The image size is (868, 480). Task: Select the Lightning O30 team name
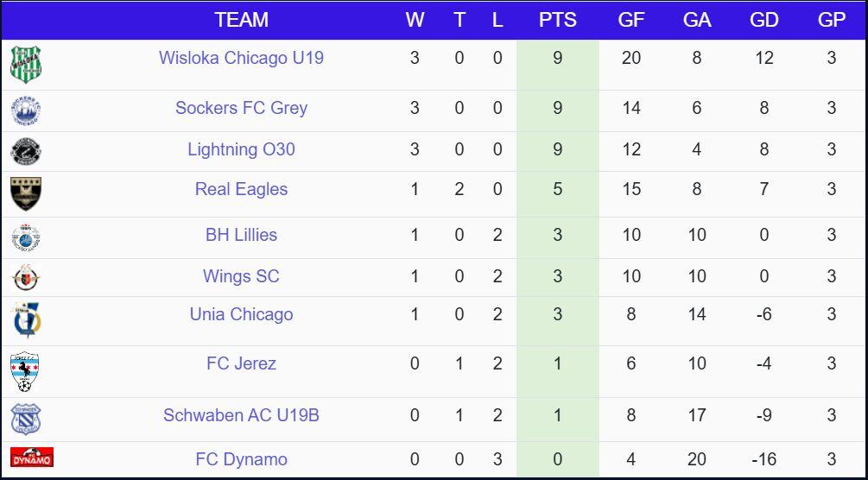[x=241, y=149]
